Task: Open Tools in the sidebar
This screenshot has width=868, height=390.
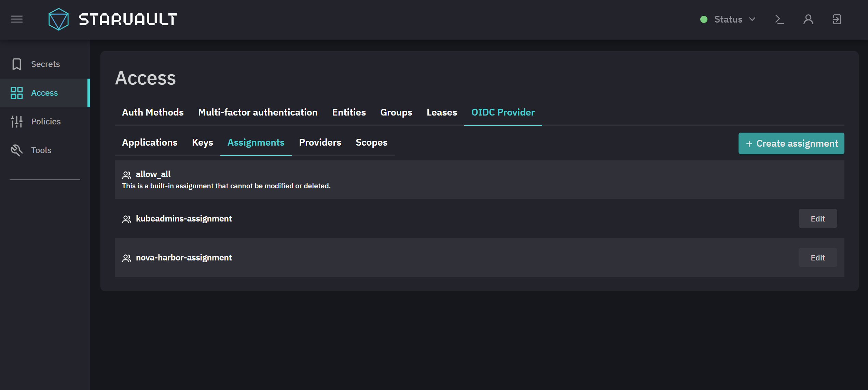Action: point(45,150)
